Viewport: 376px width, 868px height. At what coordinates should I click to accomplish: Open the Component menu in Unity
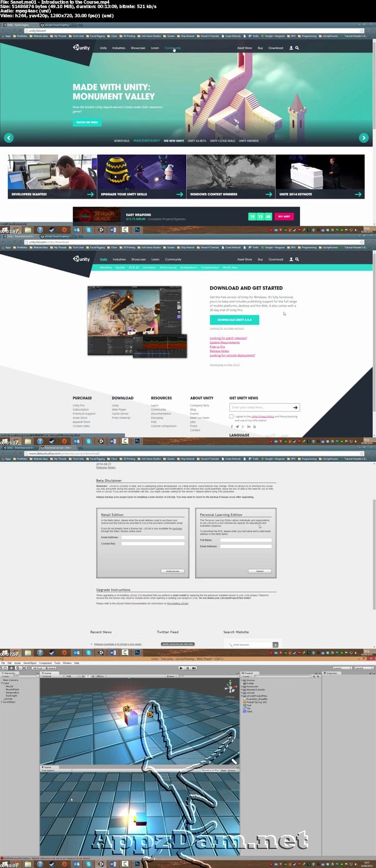click(45, 662)
